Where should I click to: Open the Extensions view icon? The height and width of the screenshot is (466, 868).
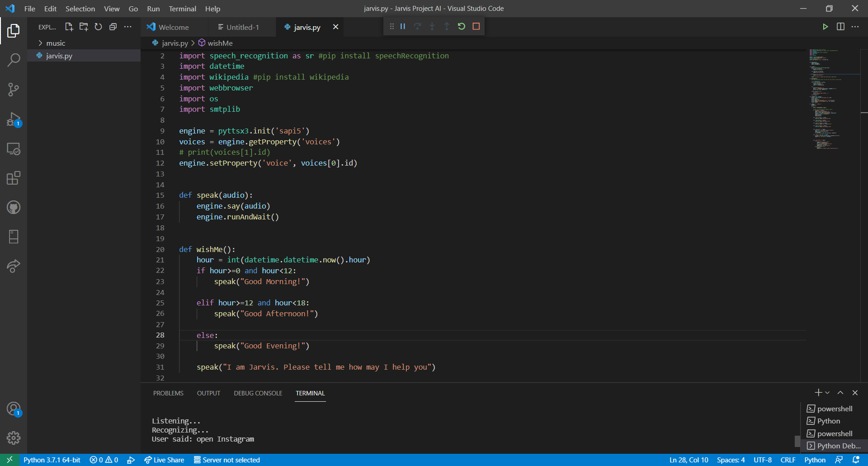point(14,178)
